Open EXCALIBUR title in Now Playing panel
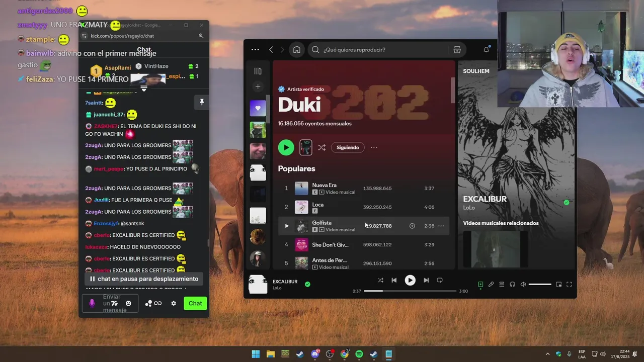 pos(485,199)
